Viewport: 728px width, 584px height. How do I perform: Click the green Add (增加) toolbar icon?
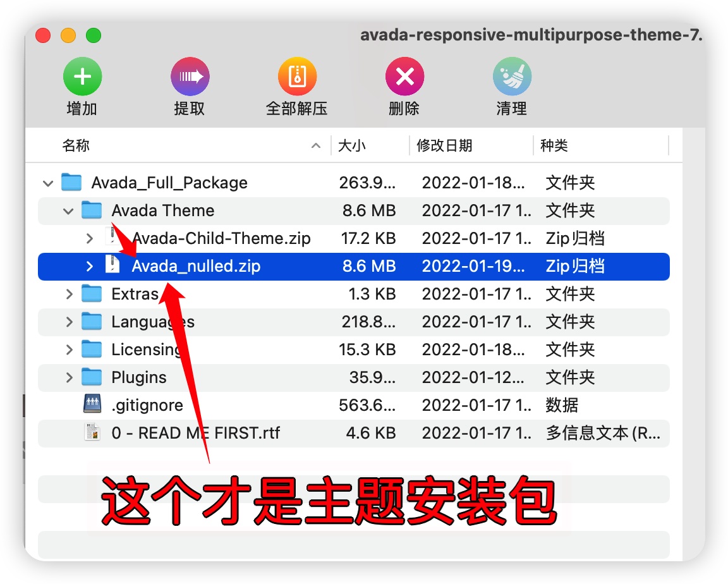[82, 76]
